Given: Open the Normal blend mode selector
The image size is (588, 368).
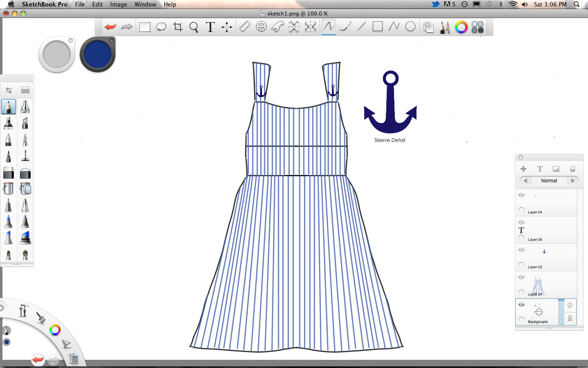Looking at the screenshot, I should pyautogui.click(x=549, y=181).
